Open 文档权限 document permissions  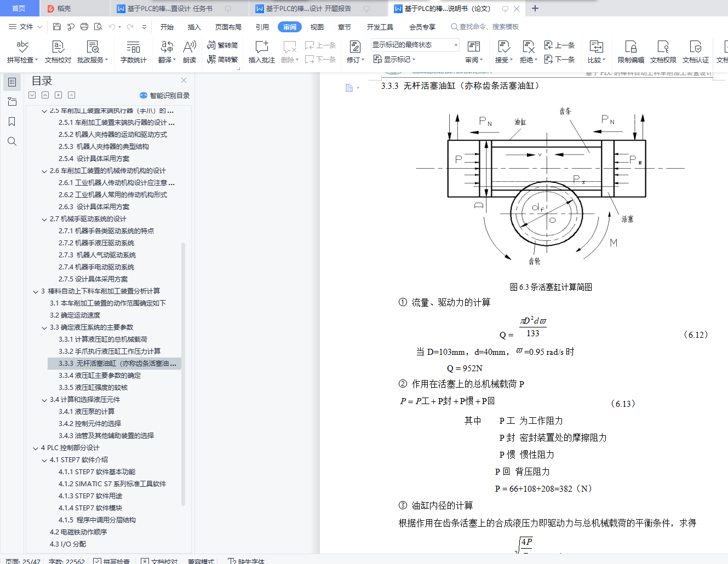(x=663, y=52)
